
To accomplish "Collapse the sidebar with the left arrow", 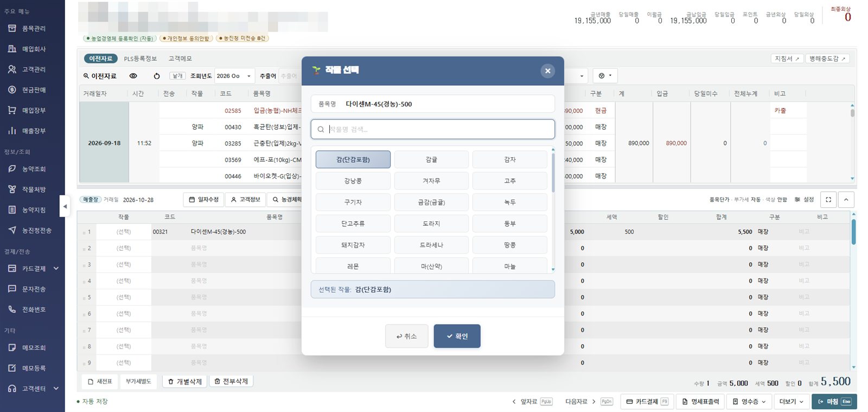I will pos(65,206).
